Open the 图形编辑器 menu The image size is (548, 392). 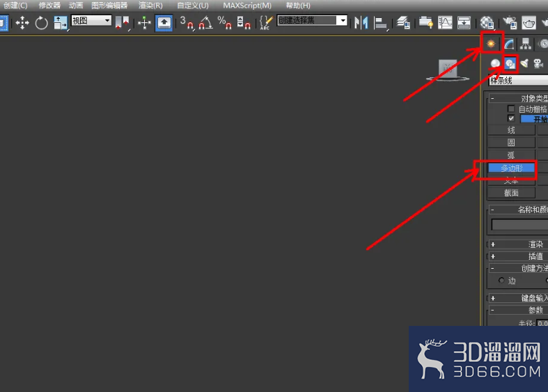pos(109,6)
